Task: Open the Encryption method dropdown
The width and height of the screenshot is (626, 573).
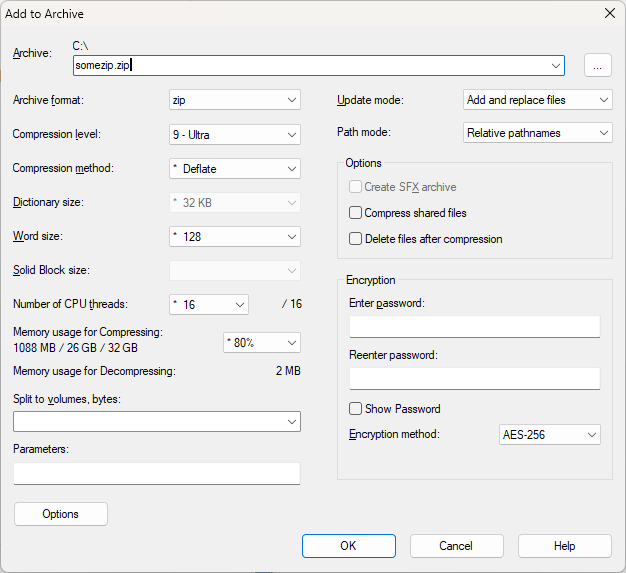Action: pos(549,435)
